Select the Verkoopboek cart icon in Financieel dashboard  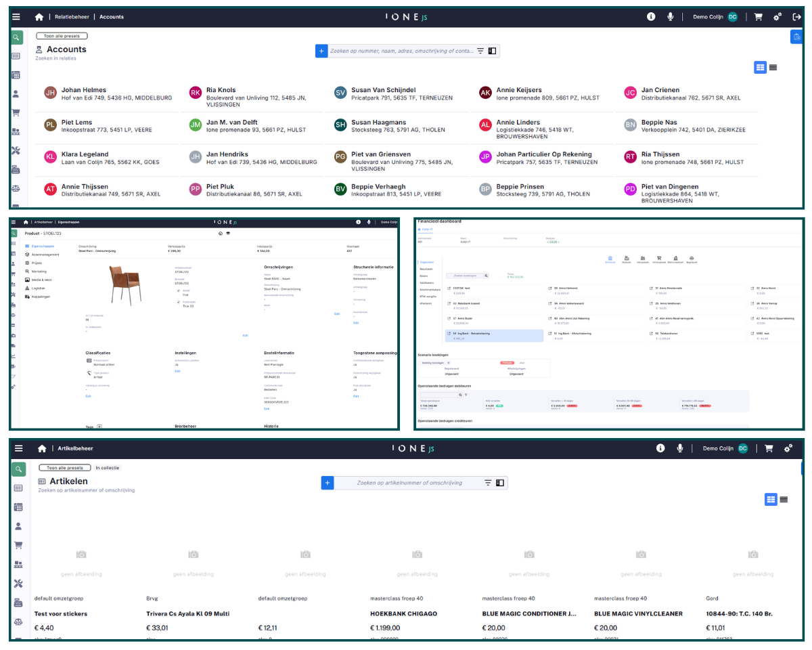pyautogui.click(x=659, y=258)
